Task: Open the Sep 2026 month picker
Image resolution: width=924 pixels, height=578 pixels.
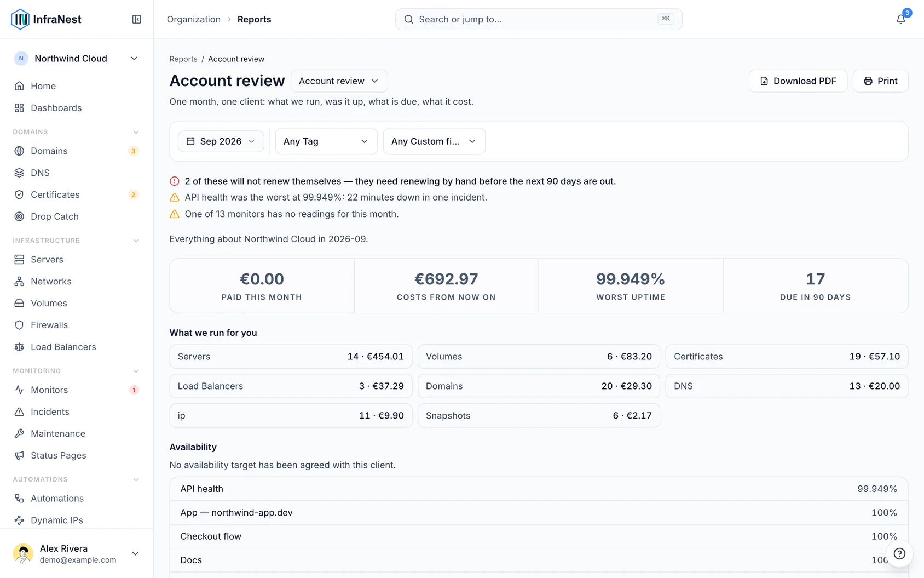Action: coord(221,141)
